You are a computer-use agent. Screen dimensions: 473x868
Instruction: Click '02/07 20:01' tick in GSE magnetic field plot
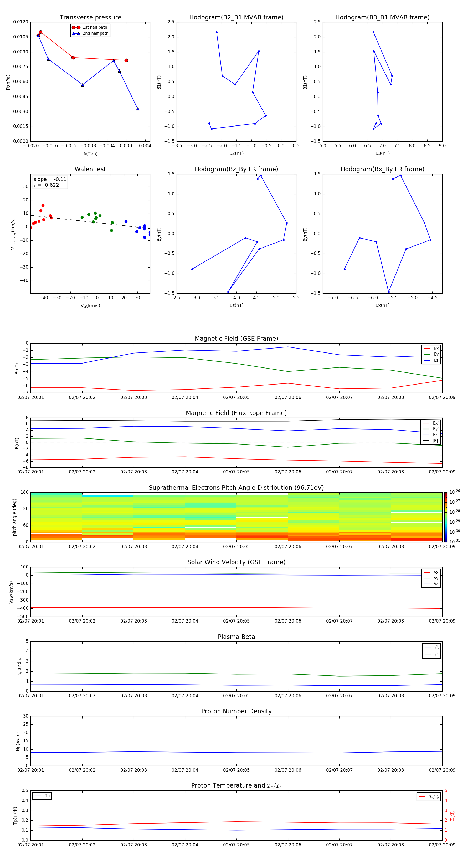tap(31, 397)
